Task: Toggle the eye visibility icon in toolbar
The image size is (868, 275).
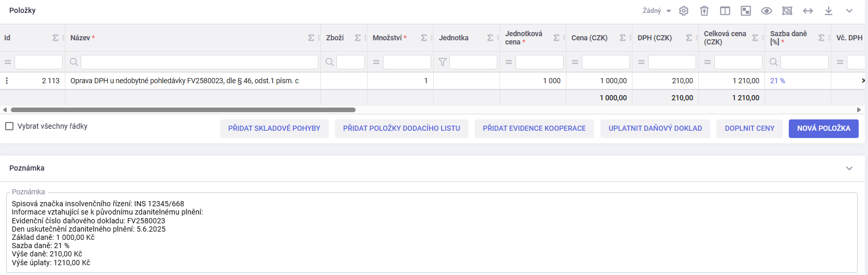Action: click(x=767, y=11)
